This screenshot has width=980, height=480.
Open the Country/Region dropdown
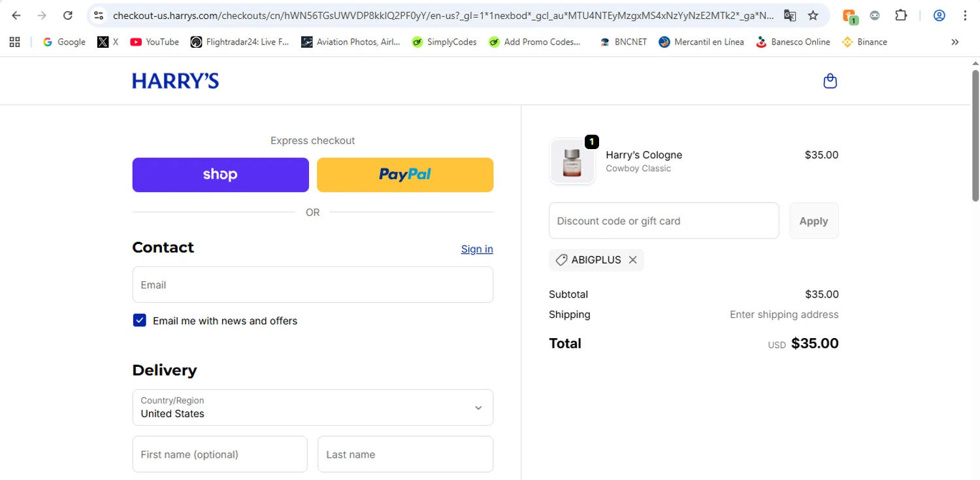pos(313,407)
